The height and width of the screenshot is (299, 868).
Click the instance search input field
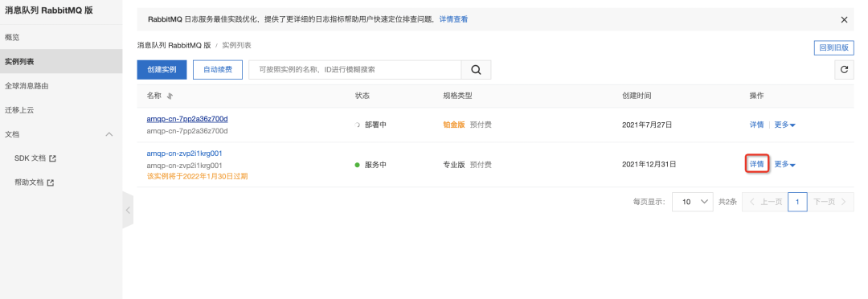tap(355, 70)
